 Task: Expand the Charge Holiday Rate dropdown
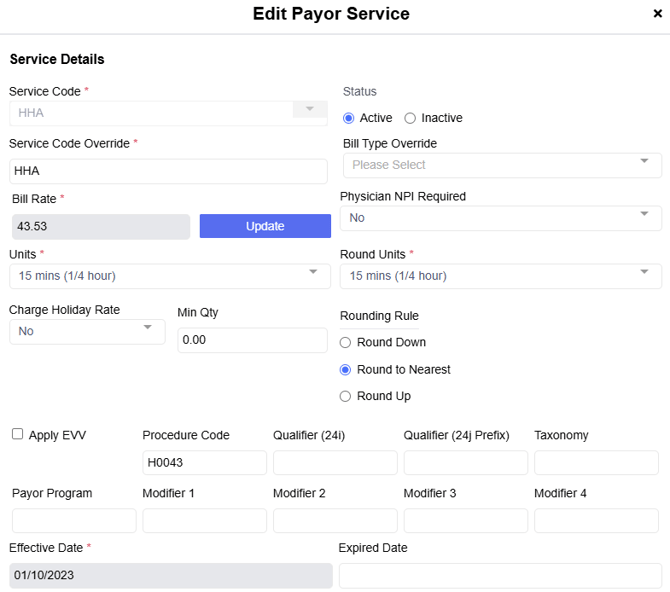click(87, 332)
